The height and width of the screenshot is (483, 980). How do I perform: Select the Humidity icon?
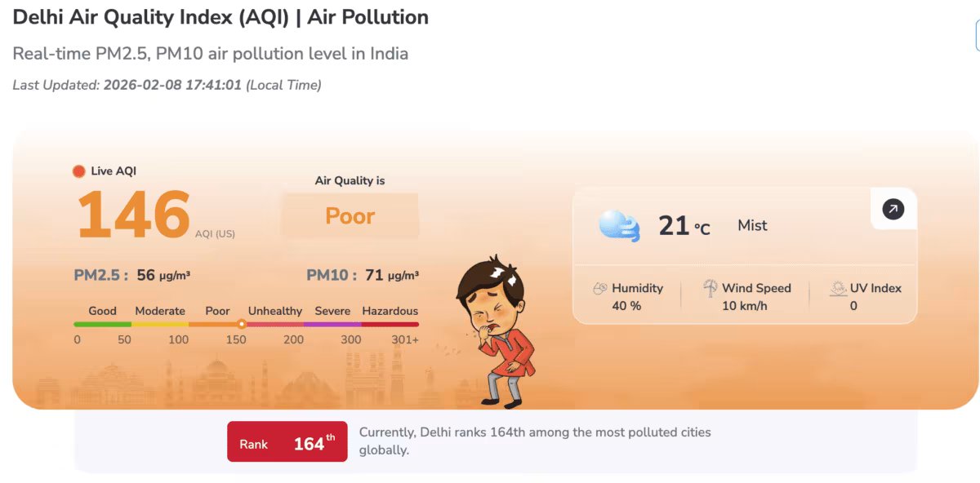coord(601,287)
